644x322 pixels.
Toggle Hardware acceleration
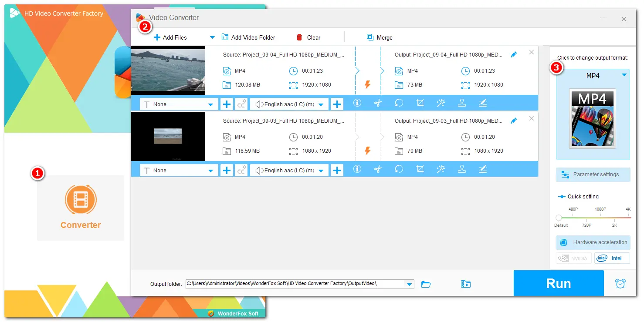pyautogui.click(x=593, y=242)
